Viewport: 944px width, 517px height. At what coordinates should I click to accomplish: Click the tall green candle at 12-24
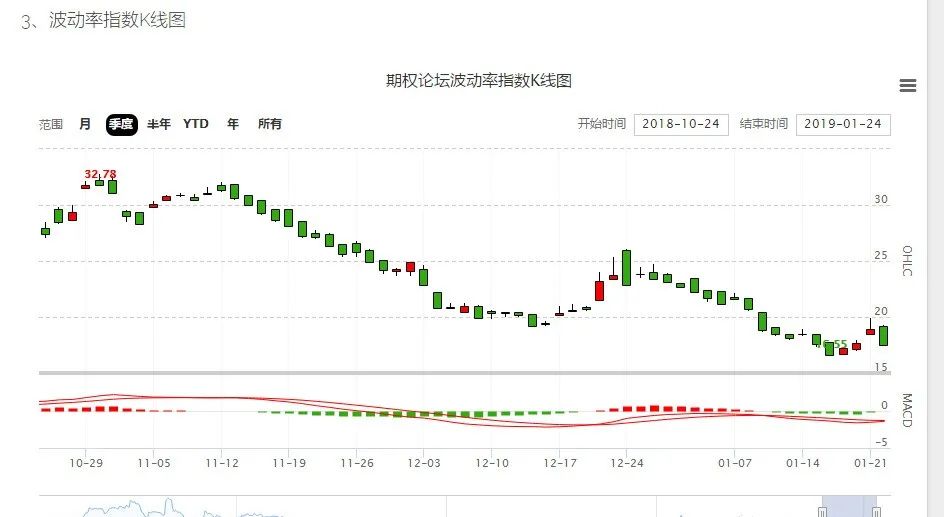pyautogui.click(x=627, y=268)
